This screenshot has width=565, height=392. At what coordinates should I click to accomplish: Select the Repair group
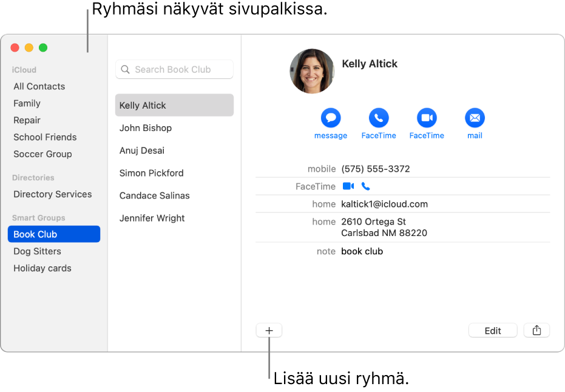pos(27,120)
